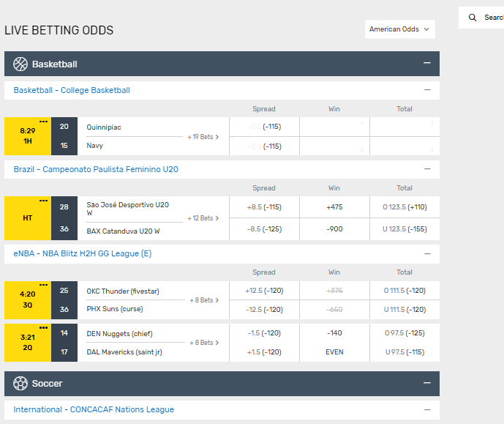Open +19 Bets for Quinnipiac vs Navy
The width and height of the screenshot is (504, 424).
203,137
